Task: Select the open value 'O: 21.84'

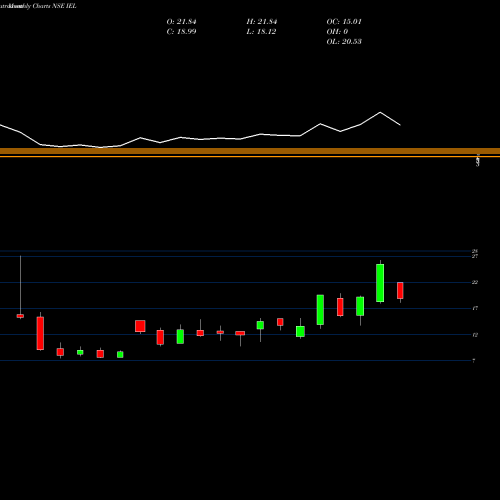Action: coord(181,22)
